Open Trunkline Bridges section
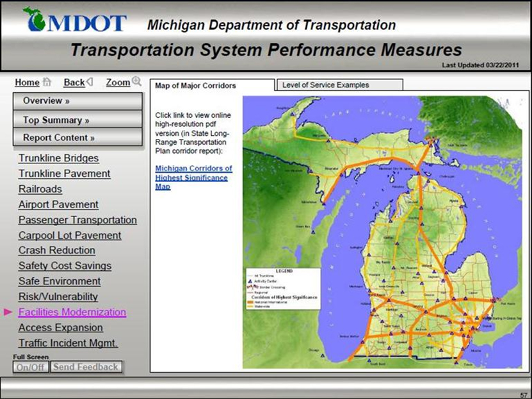This screenshot has width=532, height=399. [x=59, y=158]
